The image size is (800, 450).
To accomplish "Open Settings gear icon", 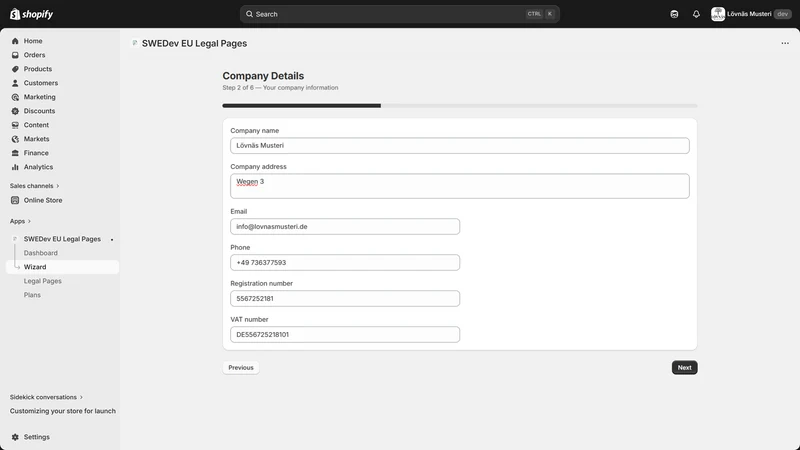I will (15, 437).
